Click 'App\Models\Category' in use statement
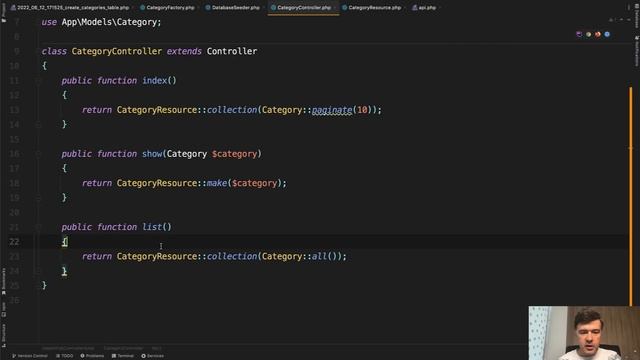Viewport: 640px width, 360px height. click(x=109, y=22)
